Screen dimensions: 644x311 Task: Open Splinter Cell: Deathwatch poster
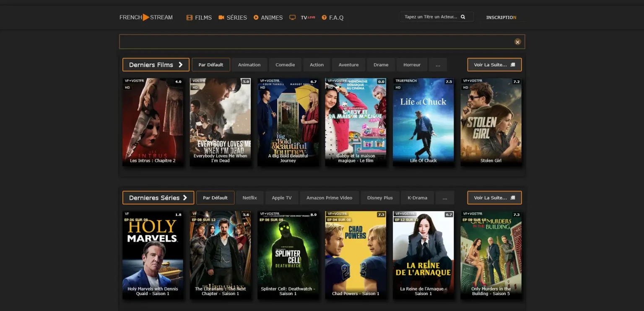288,255
